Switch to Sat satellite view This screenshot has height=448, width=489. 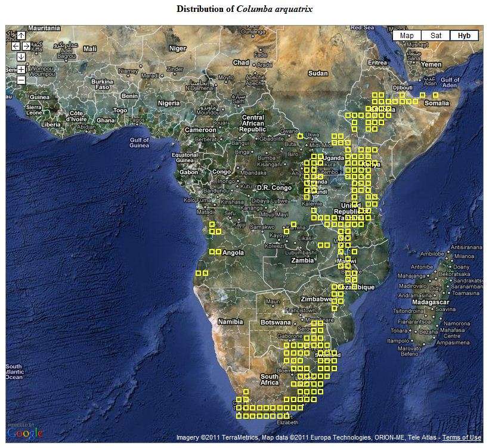(436, 36)
